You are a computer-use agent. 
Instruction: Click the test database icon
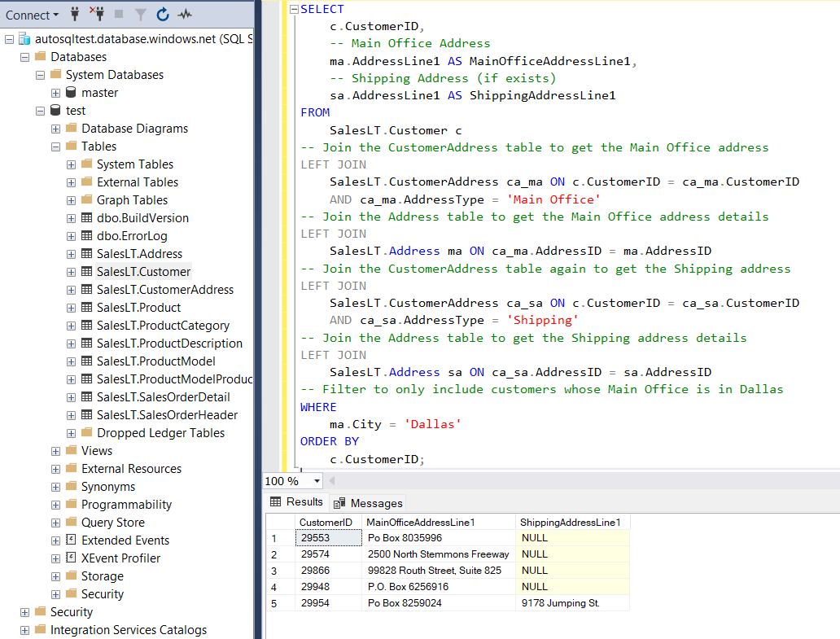click(55, 110)
